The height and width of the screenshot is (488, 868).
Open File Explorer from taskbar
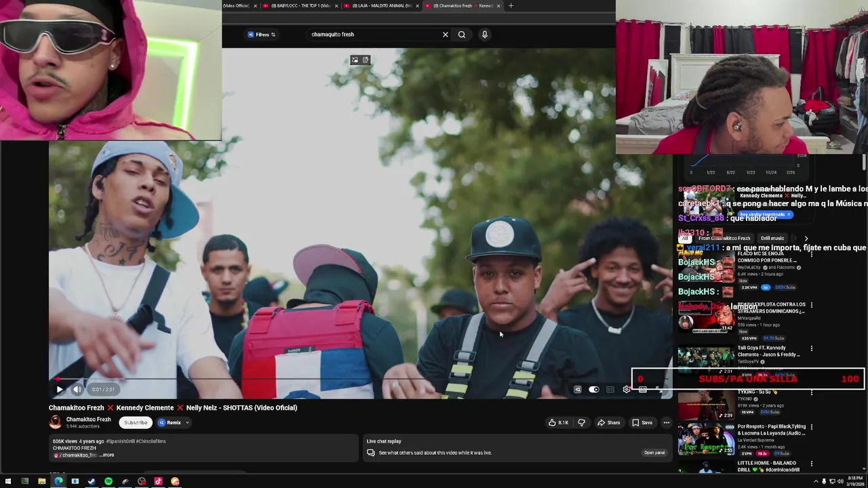coord(41,481)
